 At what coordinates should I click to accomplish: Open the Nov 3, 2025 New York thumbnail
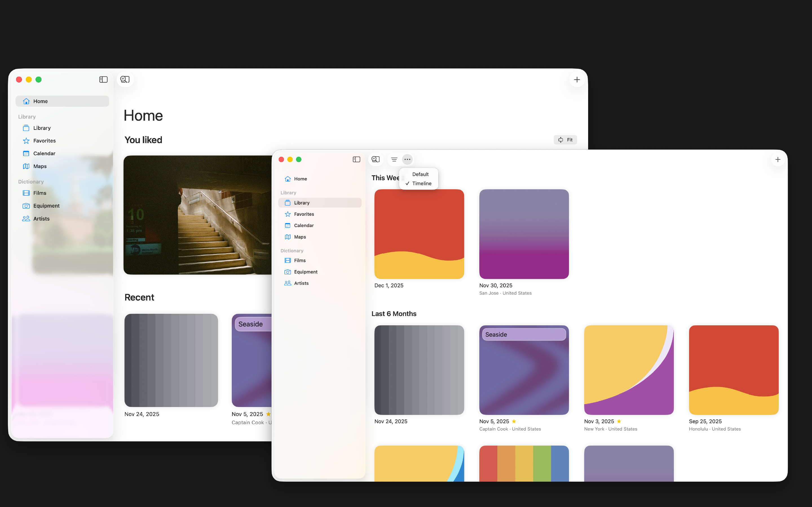coord(628,370)
